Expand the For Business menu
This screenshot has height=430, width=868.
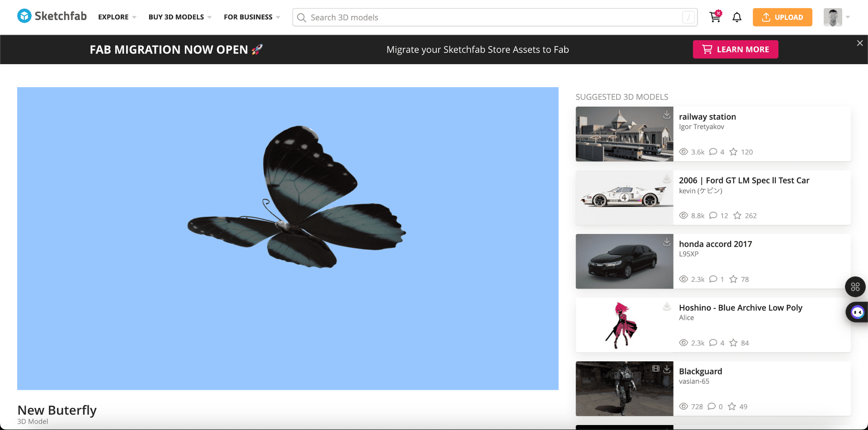point(252,17)
